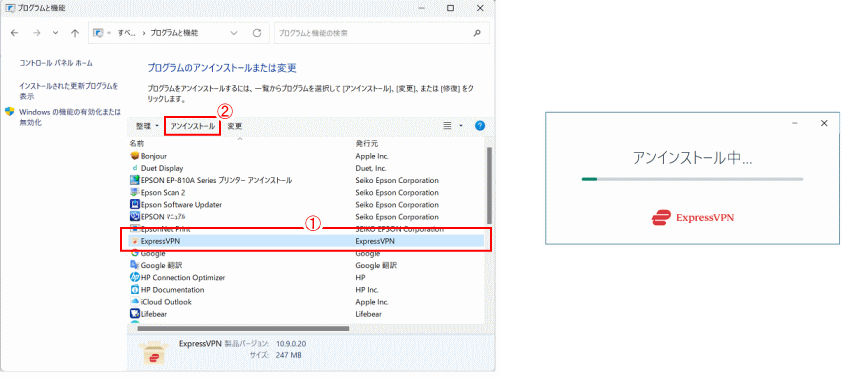Click the アンインストール toolbar button

[x=193, y=126]
